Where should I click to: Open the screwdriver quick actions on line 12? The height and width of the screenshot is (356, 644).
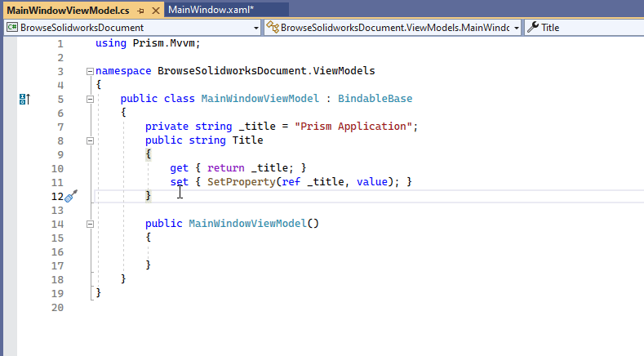click(x=71, y=196)
